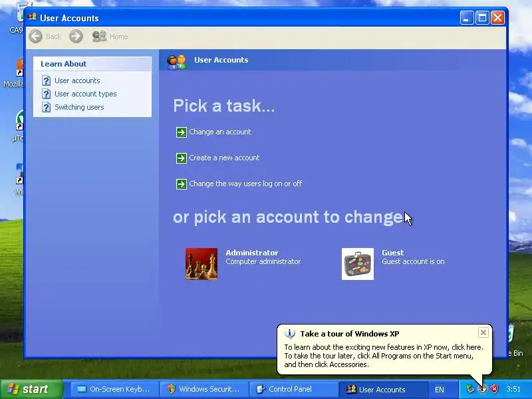The height and width of the screenshot is (399, 532).
Task: Open the 'User accounts' help topic
Action: pos(77,80)
